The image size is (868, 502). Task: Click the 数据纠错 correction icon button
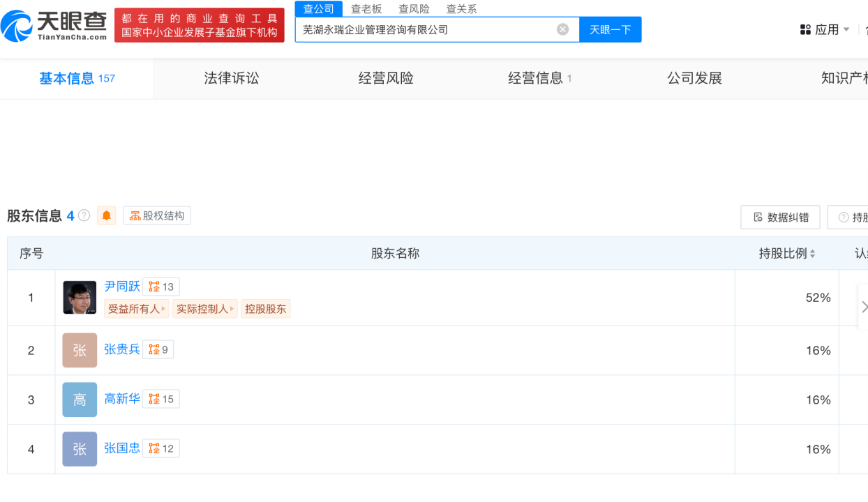[x=779, y=217]
